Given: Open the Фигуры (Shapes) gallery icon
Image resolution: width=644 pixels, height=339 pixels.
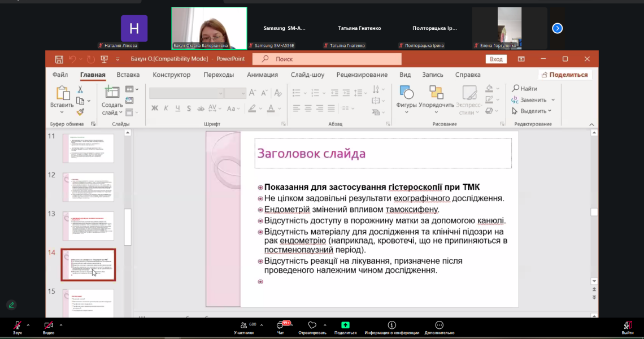Looking at the screenshot, I should (x=407, y=92).
